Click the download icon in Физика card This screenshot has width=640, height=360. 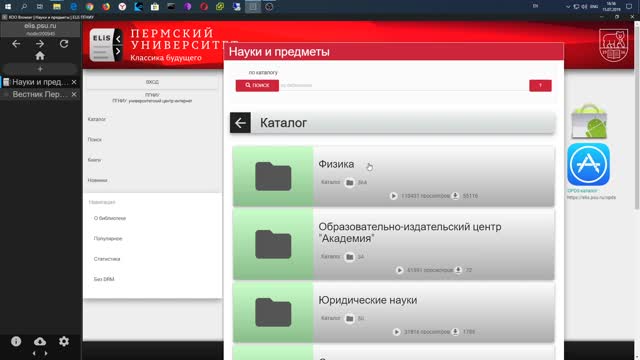456,196
